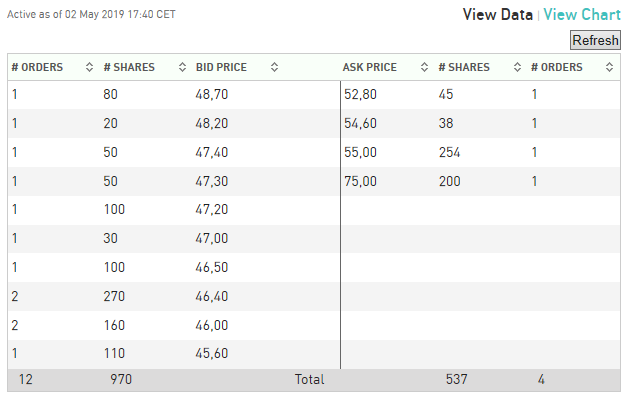
Task: Sort ask-side # SHARES column arrows
Action: point(517,67)
